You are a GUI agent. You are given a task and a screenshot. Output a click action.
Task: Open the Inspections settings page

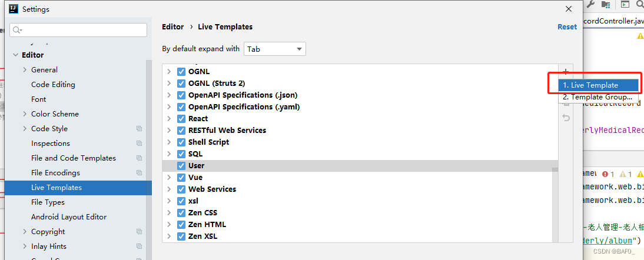coord(51,144)
